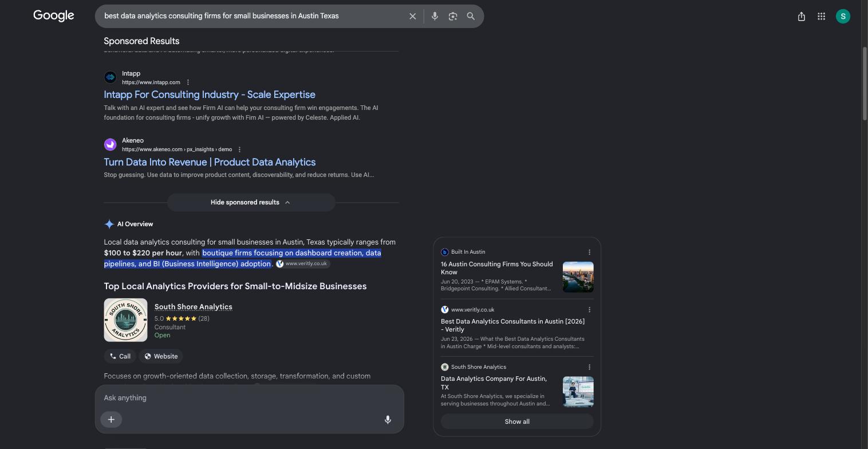Image resolution: width=868 pixels, height=449 pixels.
Task: Clear the search query text
Action: (412, 16)
